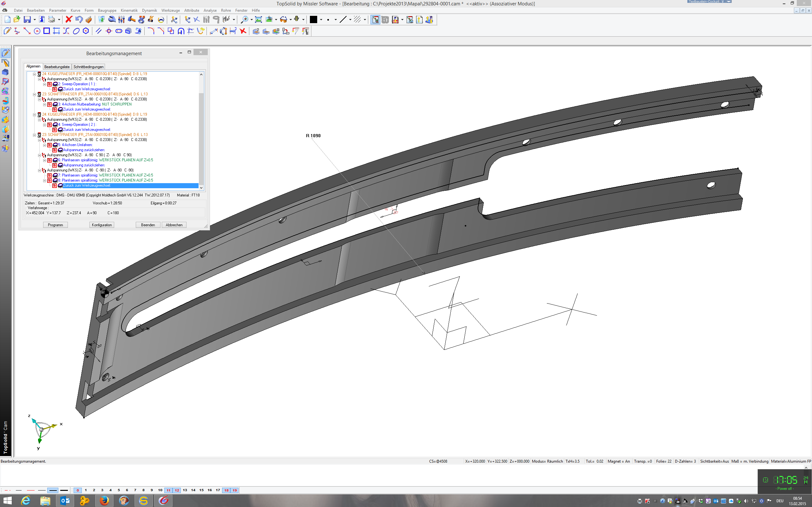Collapse the 5: 4-Achsen Umfahren node
The width and height of the screenshot is (812, 507).
click(44, 145)
